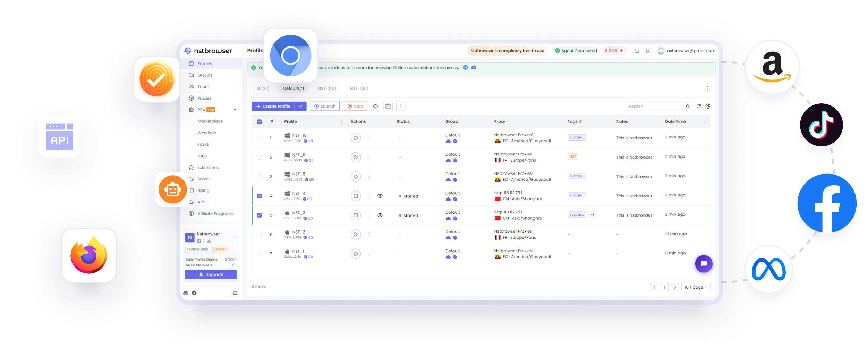Click the Discord icon at sidebar bottom
The image size is (868, 356).
186,293
